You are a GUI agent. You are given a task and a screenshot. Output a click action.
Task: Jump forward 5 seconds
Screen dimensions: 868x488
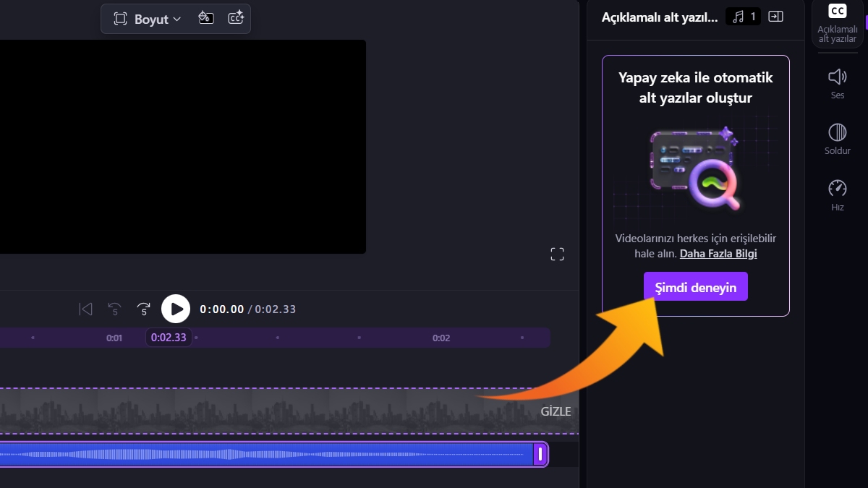pos(144,309)
